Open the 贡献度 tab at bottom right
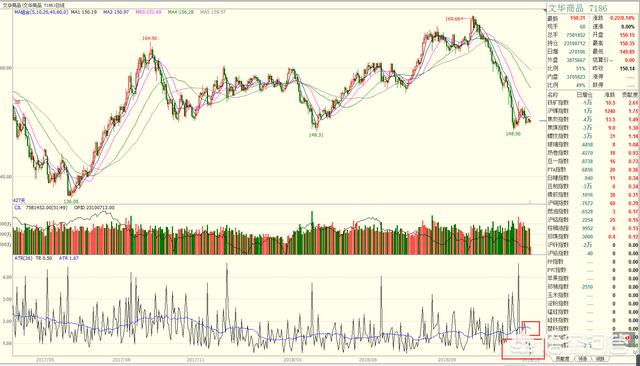Viewport: 640px width, 366px height. [562, 359]
